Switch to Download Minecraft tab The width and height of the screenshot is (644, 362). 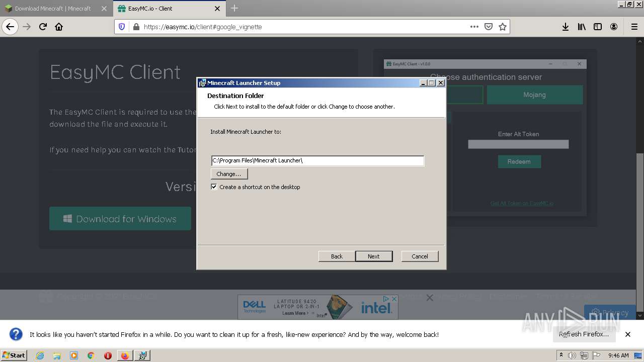tap(53, 9)
